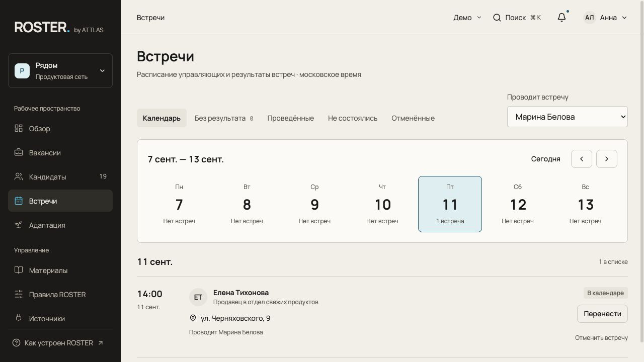Switch to the Проведённые tab
The image size is (644, 362).
(291, 118)
